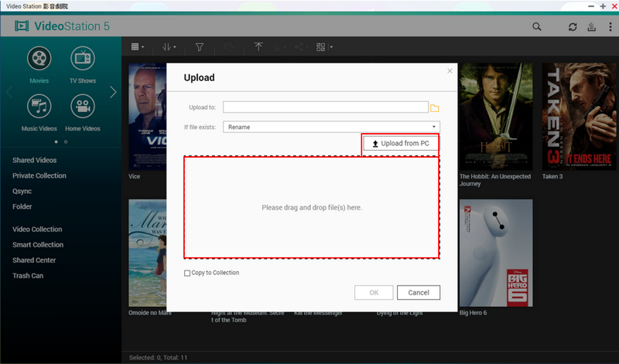This screenshot has height=364, width=619.
Task: Click the Taken 3 title text
Action: [552, 176]
